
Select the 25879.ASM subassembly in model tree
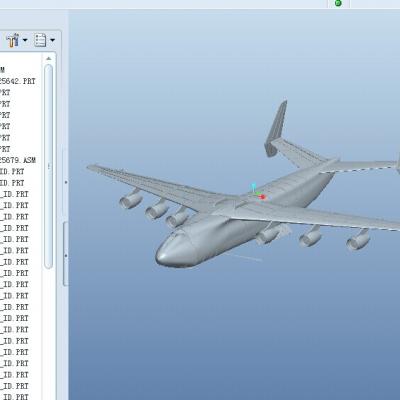(x=18, y=160)
